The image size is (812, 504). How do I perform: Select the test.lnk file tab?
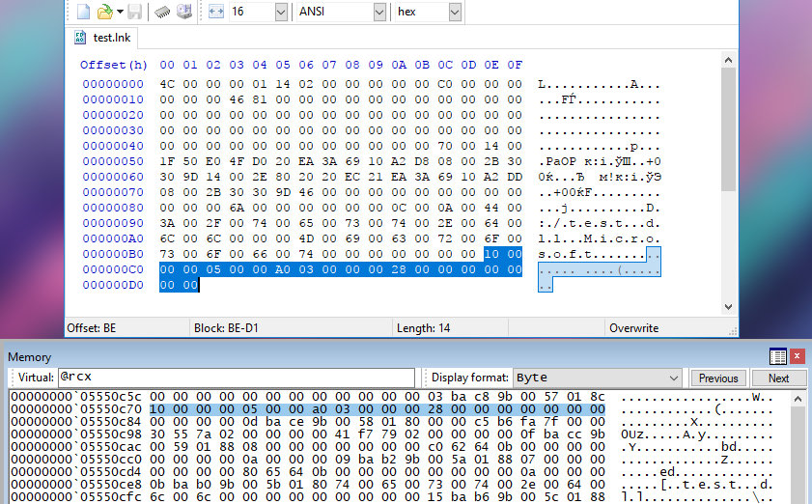point(104,39)
